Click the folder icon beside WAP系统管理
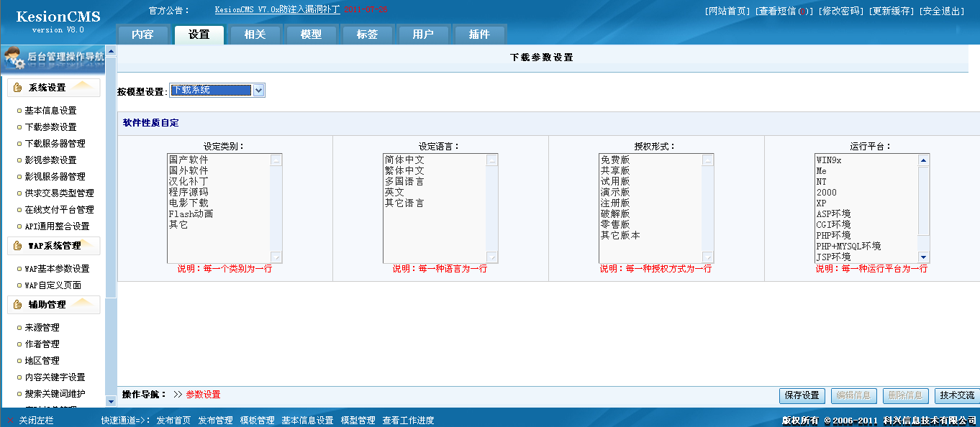The width and height of the screenshot is (980, 427). pos(16,245)
